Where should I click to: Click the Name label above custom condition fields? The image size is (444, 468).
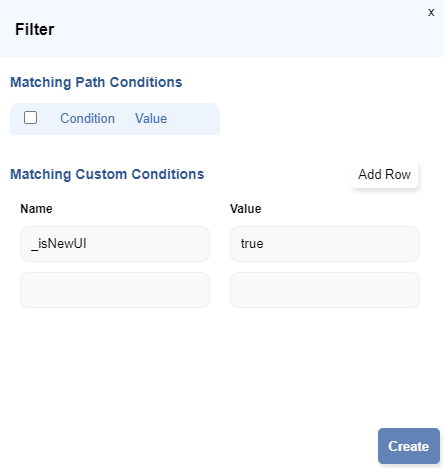coord(36,209)
